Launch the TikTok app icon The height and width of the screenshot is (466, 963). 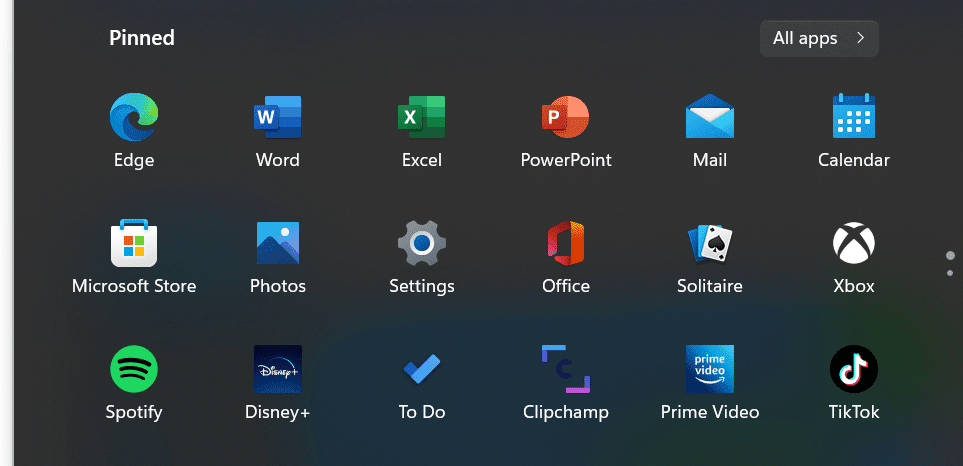pos(854,369)
